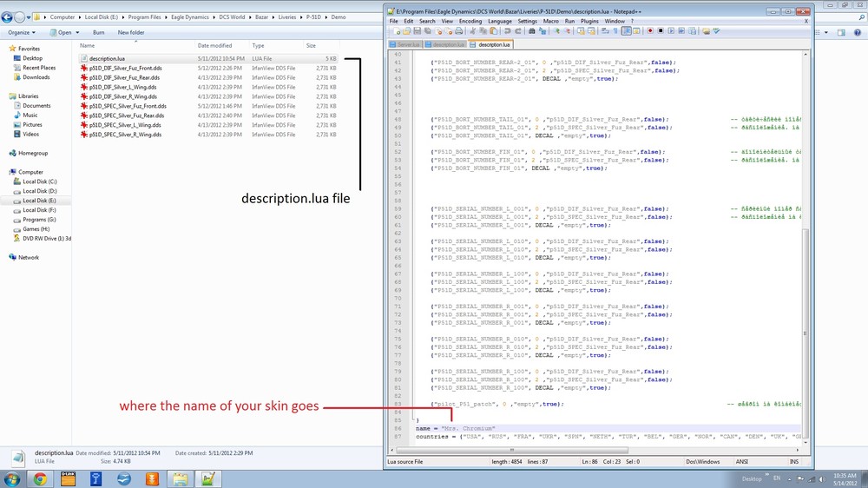This screenshot has width=868, height=488.
Task: Open the Explorer change-view dropdown arrow
Action: tap(826, 33)
